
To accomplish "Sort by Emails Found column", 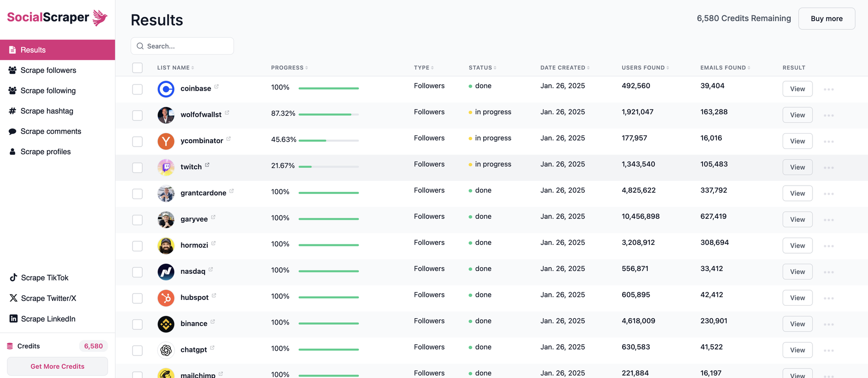I will point(725,67).
